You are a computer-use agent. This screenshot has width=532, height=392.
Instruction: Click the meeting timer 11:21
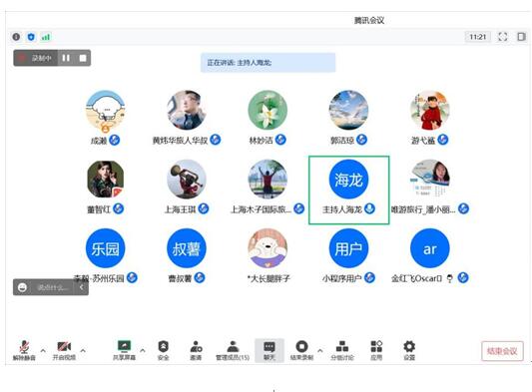coord(478,37)
